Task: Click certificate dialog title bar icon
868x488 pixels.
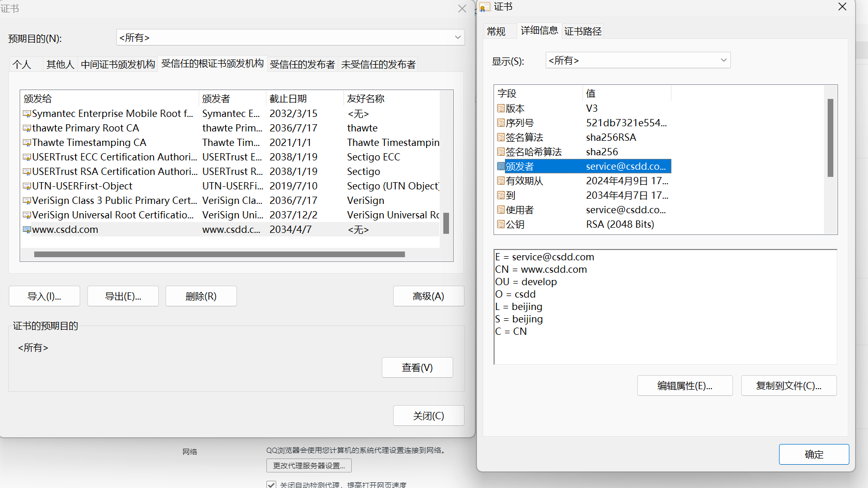Action: point(485,7)
